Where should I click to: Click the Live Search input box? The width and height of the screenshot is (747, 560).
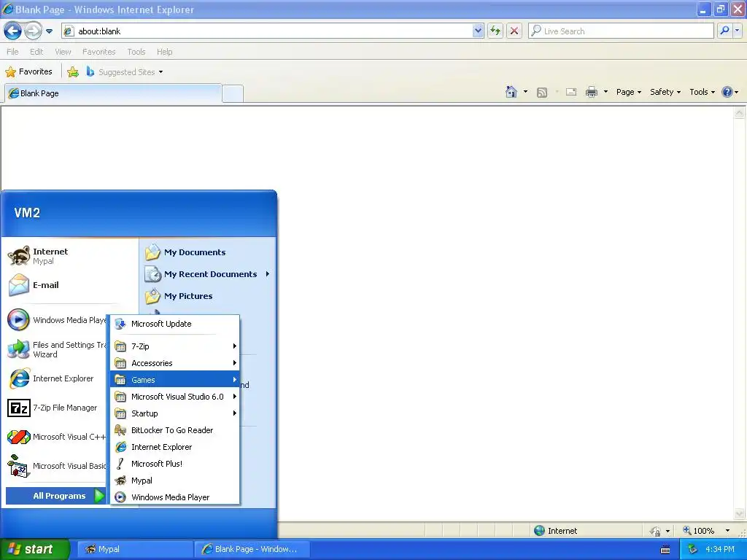click(x=622, y=31)
